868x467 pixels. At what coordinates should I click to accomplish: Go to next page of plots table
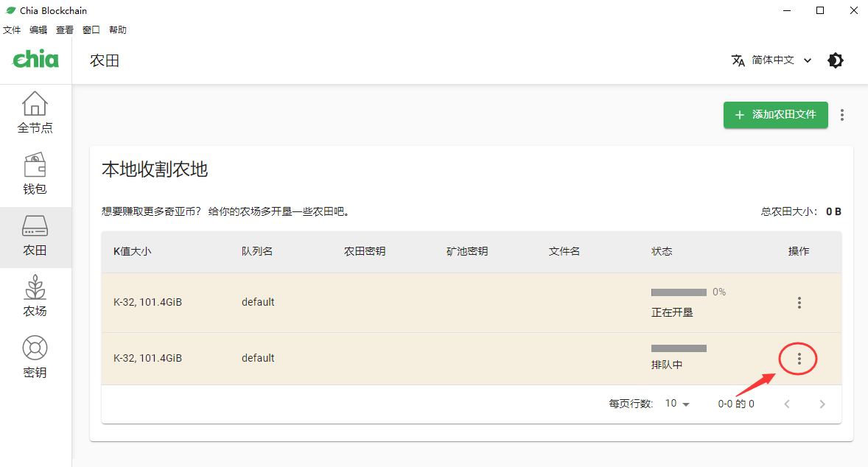(x=822, y=404)
